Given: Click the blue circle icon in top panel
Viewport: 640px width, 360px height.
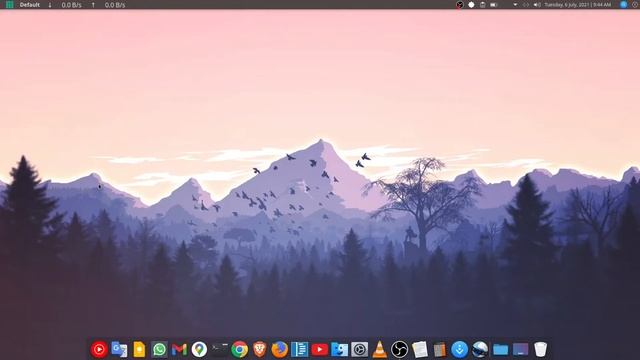Looking at the screenshot, I should (623, 4).
